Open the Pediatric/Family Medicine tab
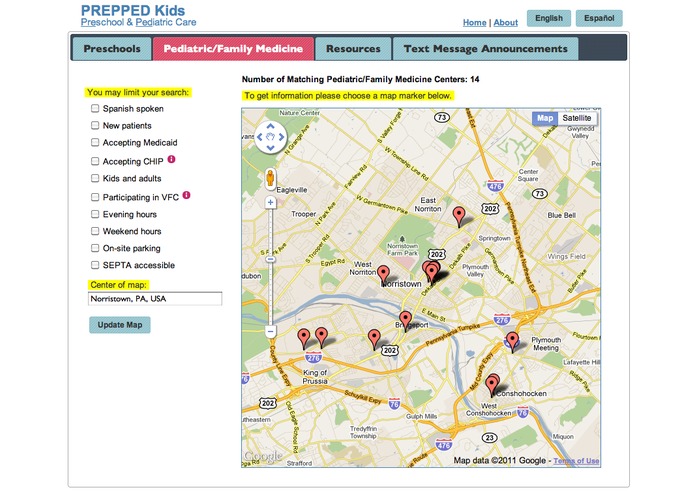Viewport: 695px width, 494px height. tap(233, 49)
